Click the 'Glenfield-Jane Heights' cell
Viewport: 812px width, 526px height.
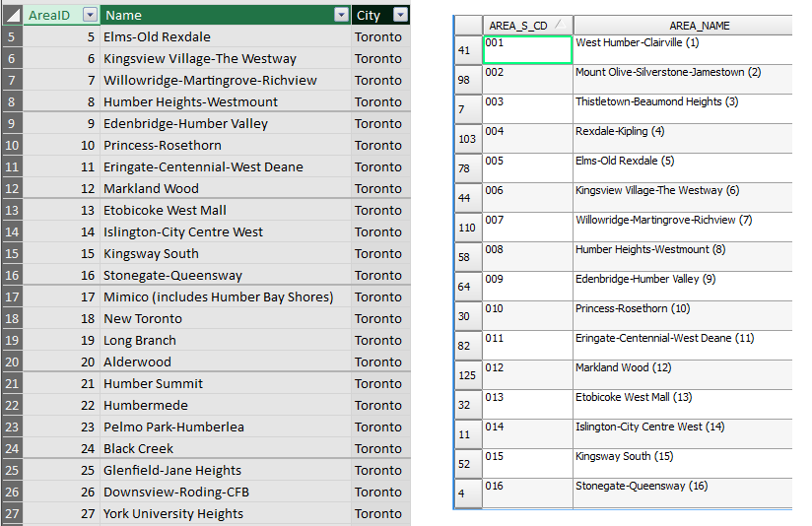[x=226, y=471]
